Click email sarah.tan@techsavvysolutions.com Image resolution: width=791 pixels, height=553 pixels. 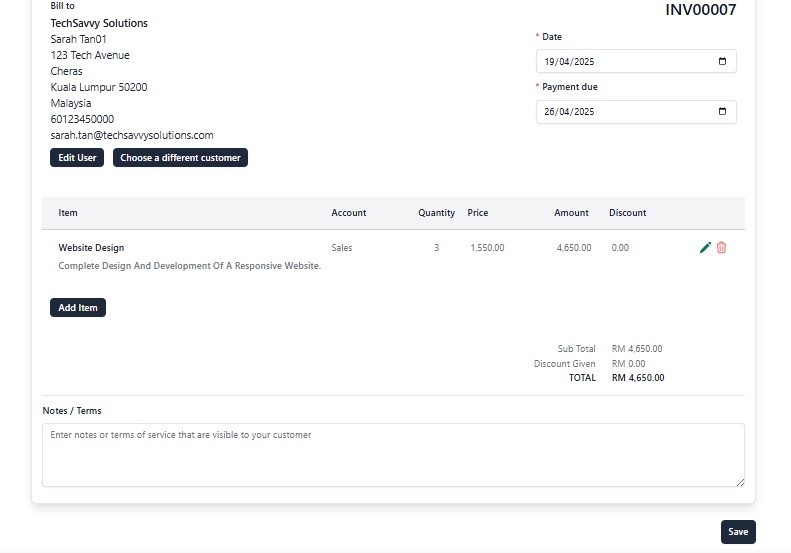coord(132,135)
